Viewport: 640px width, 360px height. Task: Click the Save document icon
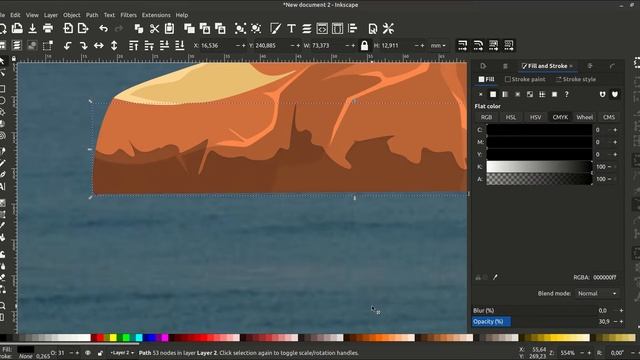click(x=33, y=28)
